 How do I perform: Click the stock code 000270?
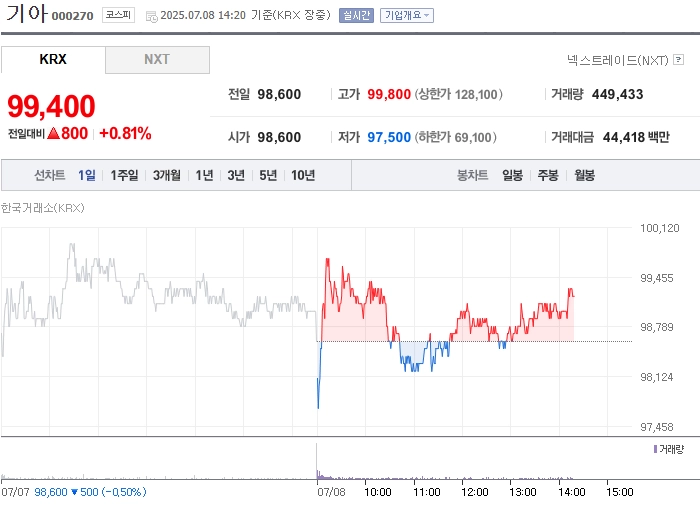[x=72, y=16]
